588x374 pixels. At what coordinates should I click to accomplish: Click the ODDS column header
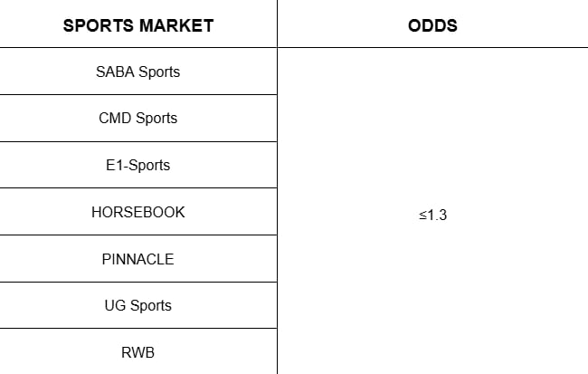click(432, 25)
